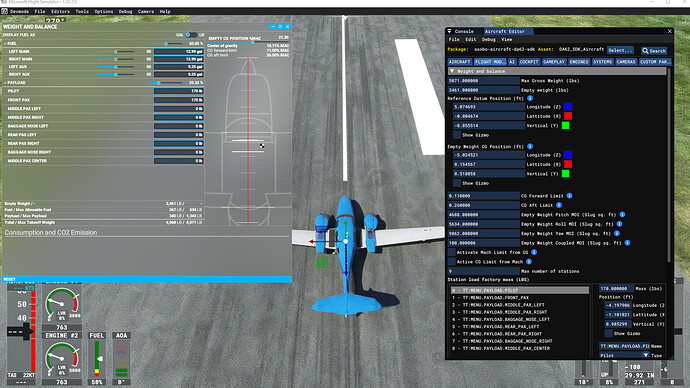Click the panel menu triangle left of Console
The width and height of the screenshot is (690, 388).
(x=449, y=31)
